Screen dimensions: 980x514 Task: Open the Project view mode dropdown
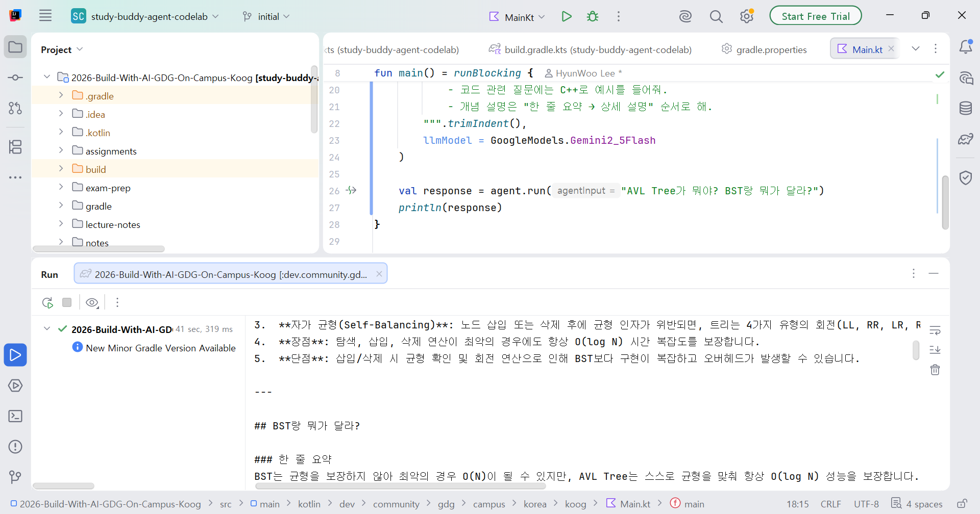[62, 49]
